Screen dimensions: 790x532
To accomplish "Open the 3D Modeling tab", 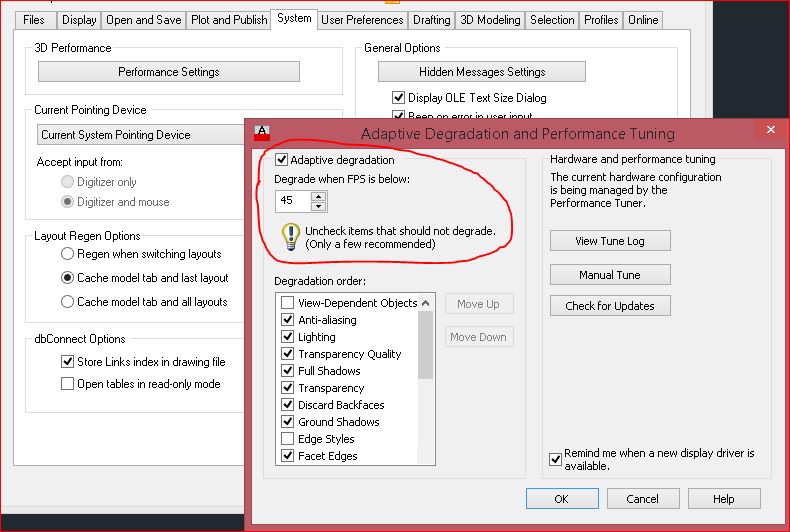I will [x=490, y=20].
